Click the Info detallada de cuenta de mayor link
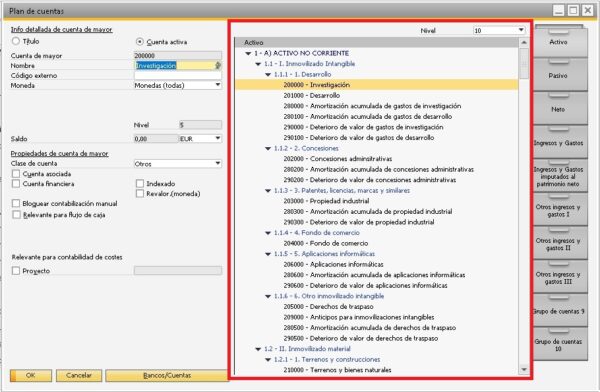This screenshot has width=600, height=392. coord(61,29)
